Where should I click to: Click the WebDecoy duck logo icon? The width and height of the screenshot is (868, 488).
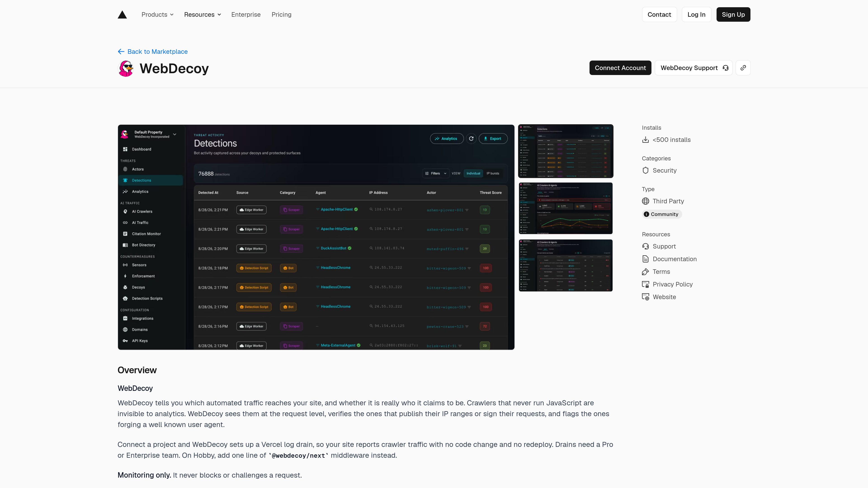[126, 68]
